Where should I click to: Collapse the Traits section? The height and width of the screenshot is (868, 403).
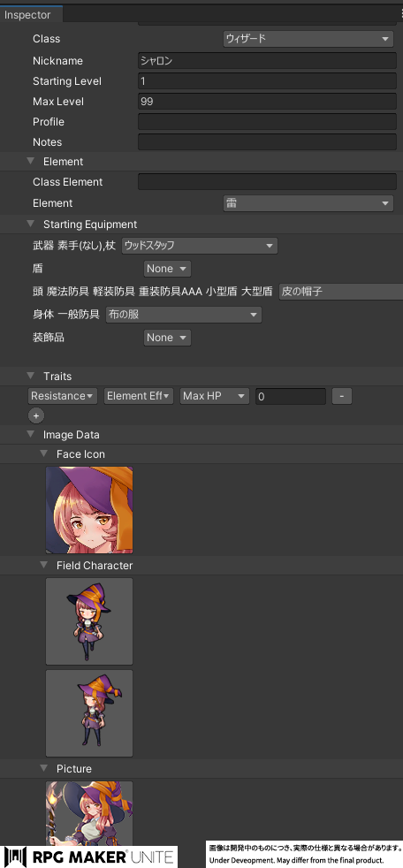tap(30, 377)
